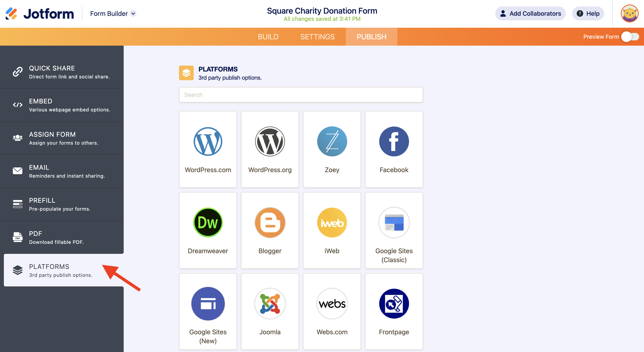Image resolution: width=644 pixels, height=352 pixels.
Task: Choose Google Sites (Classic) icon
Action: pos(394,222)
